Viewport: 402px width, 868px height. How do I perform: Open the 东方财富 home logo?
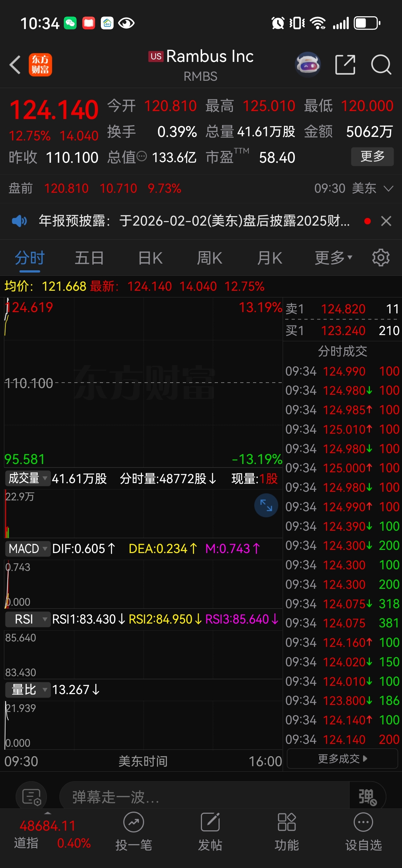click(x=40, y=65)
